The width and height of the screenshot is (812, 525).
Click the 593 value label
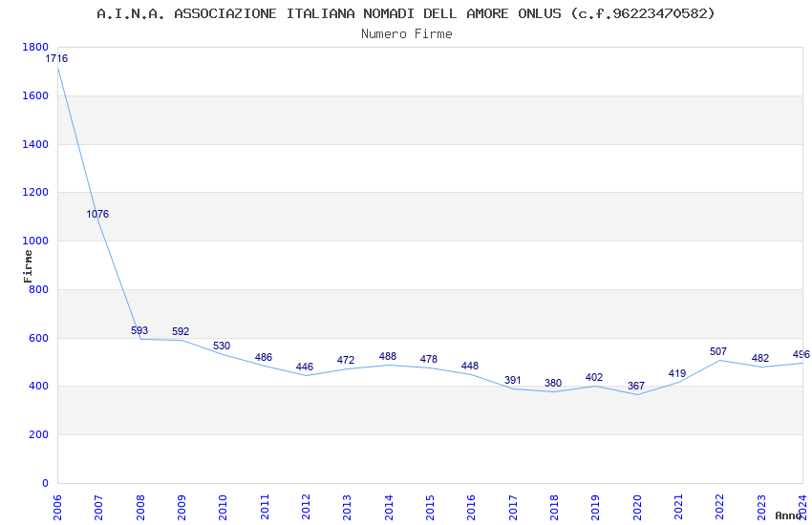(139, 331)
